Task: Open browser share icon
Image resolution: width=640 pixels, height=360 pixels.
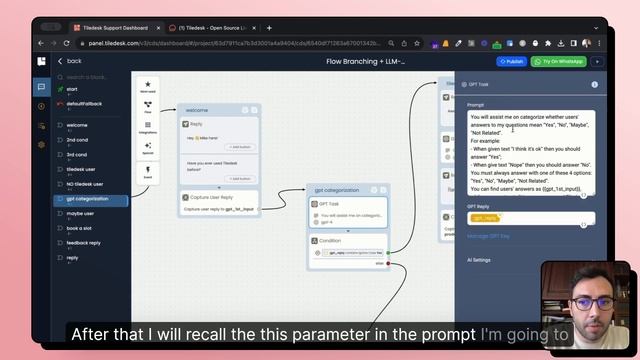Action: pyautogui.click(x=404, y=43)
